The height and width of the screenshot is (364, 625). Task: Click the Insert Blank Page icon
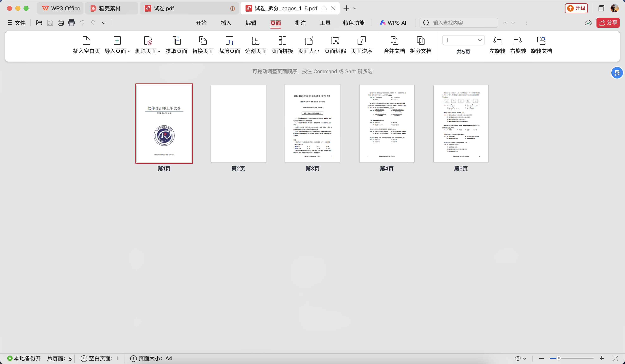tap(86, 41)
